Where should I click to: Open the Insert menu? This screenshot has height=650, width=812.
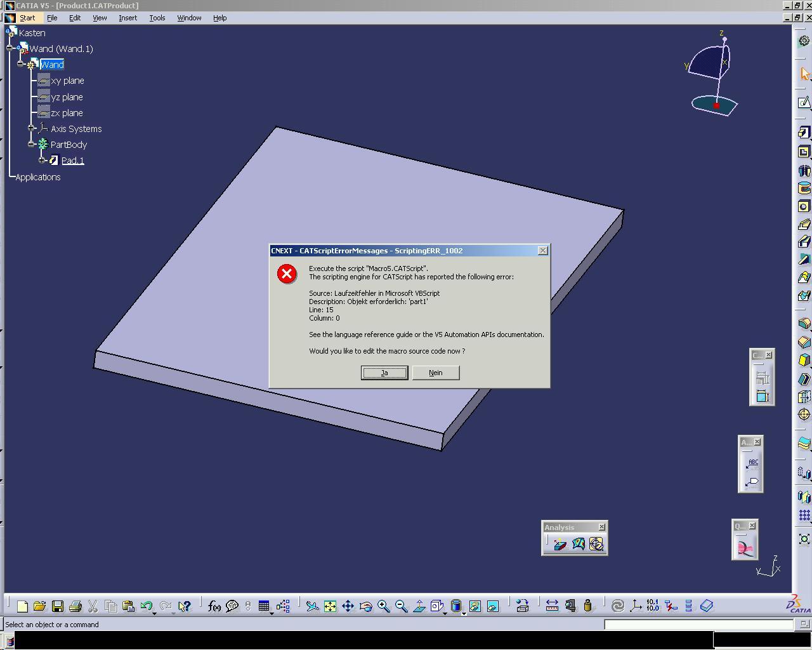(128, 18)
